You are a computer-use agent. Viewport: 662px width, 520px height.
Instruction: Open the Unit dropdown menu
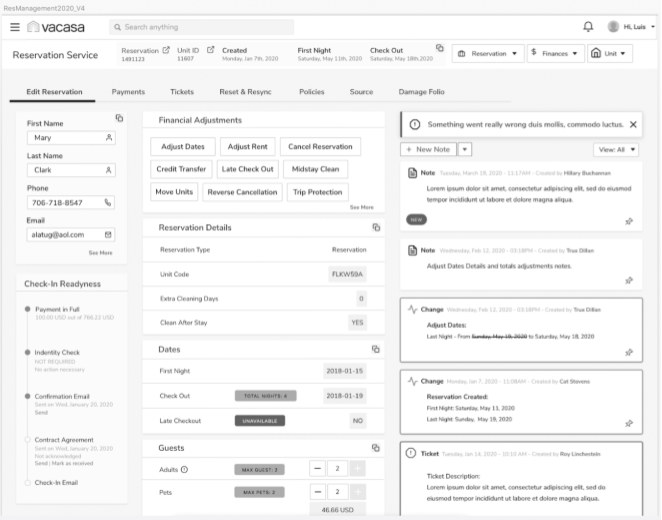[x=610, y=54]
